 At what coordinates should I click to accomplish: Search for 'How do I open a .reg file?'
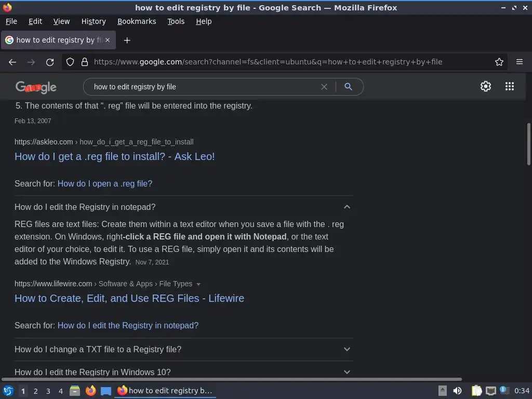click(x=105, y=183)
